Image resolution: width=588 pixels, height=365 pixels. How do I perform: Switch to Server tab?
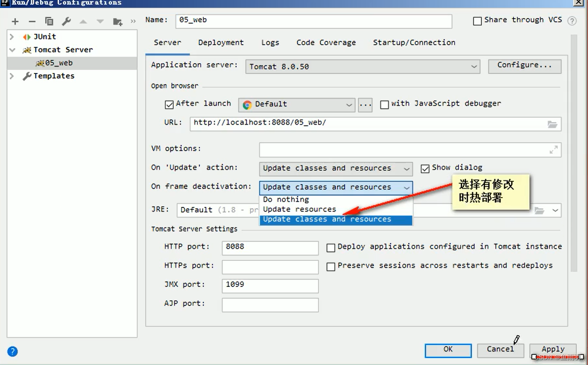point(168,43)
